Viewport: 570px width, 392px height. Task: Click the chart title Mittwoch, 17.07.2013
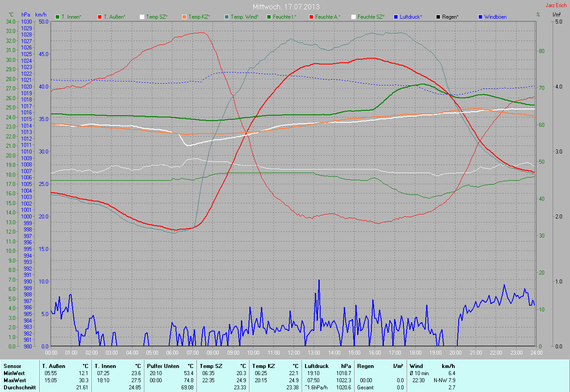click(x=286, y=7)
